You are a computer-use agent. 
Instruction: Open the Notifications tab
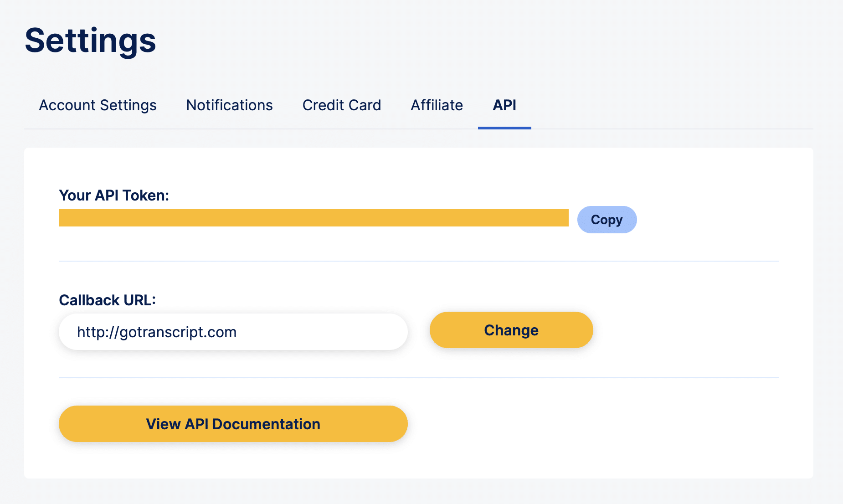point(229,105)
